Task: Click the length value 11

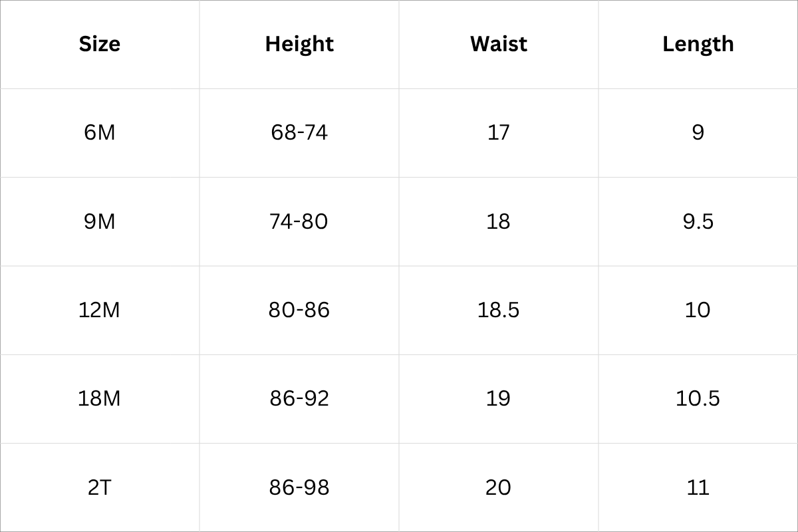Action: (698, 487)
